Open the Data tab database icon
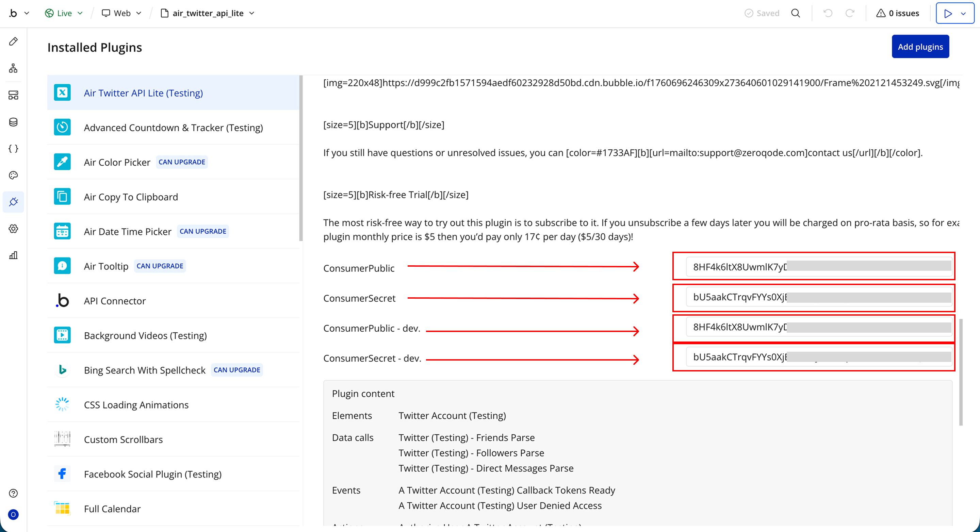The height and width of the screenshot is (532, 980). pos(13,122)
